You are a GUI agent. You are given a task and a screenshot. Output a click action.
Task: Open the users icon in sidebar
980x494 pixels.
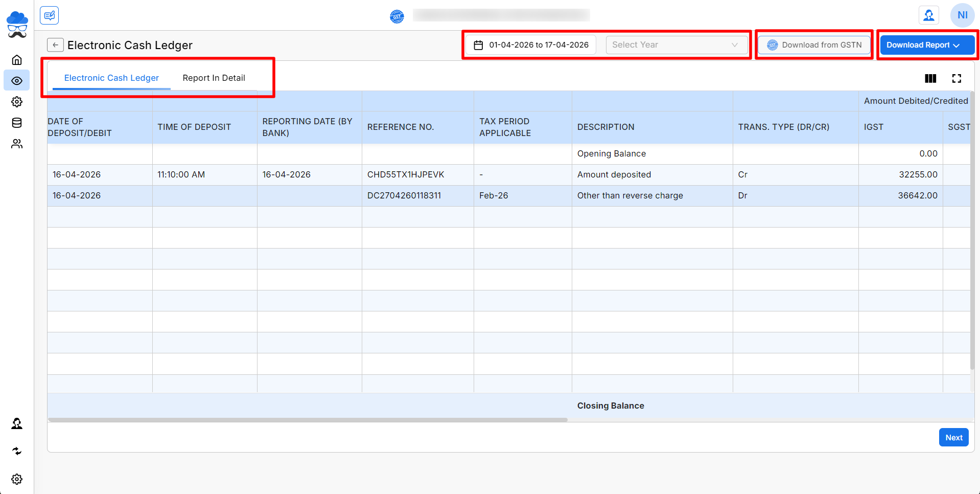click(x=17, y=144)
